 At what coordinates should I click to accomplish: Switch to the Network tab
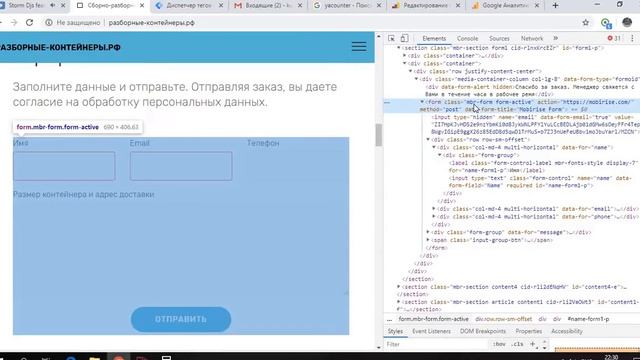[532, 38]
